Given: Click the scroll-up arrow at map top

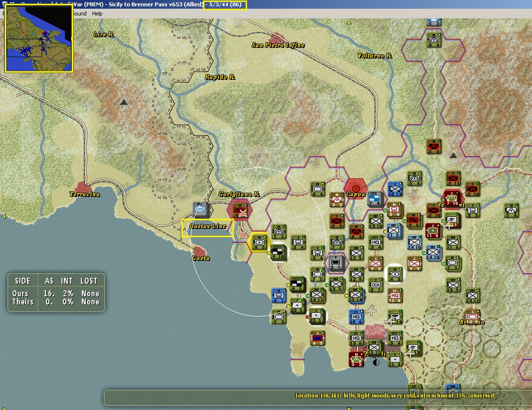Looking at the screenshot, I should [348, 23].
